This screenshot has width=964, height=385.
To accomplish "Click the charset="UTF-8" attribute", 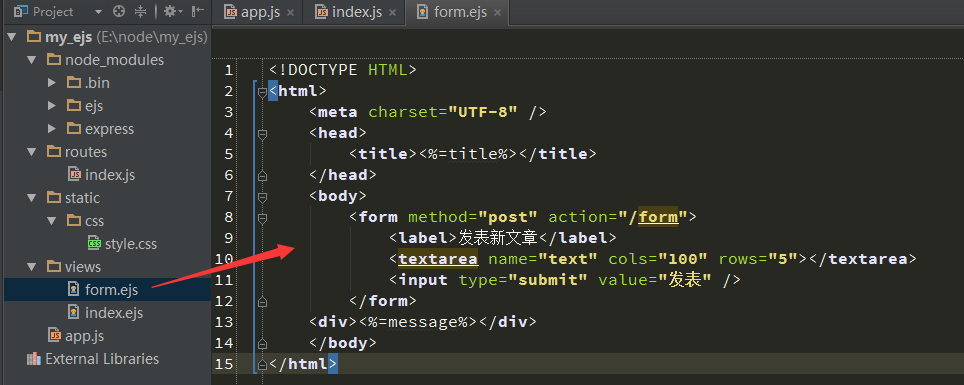I will [x=443, y=112].
